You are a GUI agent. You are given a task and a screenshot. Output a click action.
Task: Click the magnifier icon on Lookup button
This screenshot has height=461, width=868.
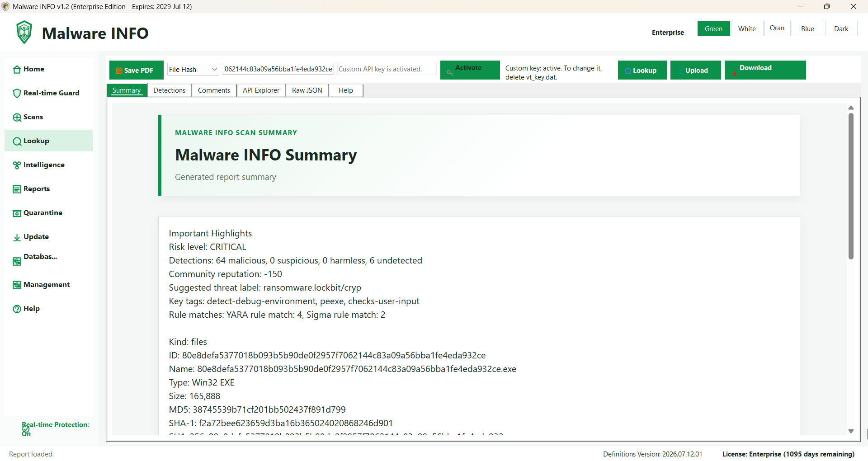[627, 71]
